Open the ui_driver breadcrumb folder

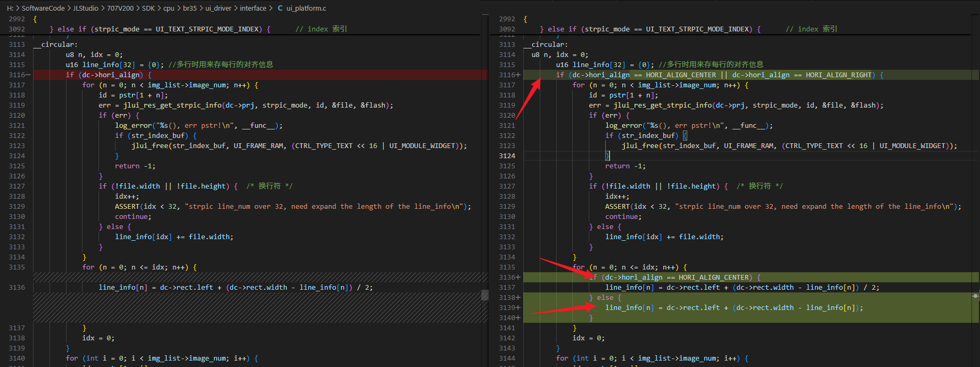point(218,8)
